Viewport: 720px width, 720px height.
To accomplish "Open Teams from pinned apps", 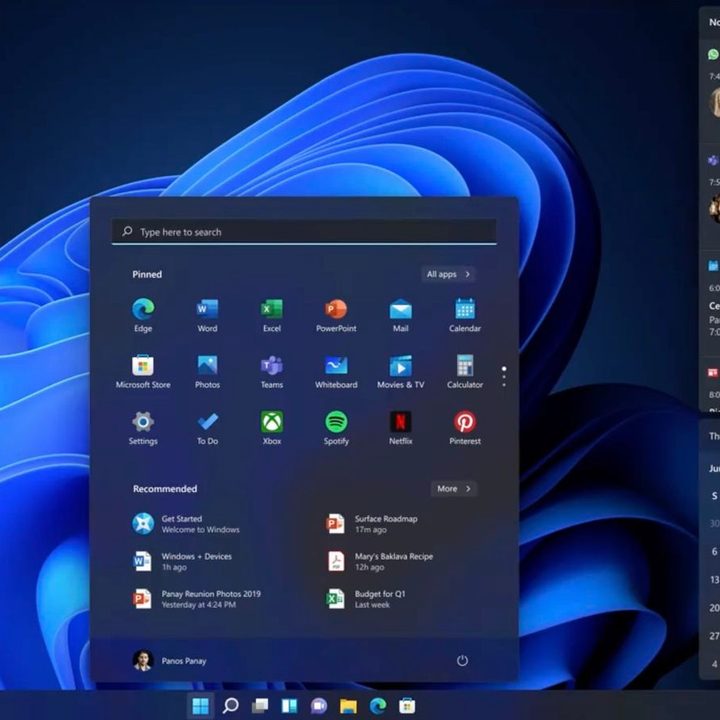I will click(x=272, y=371).
